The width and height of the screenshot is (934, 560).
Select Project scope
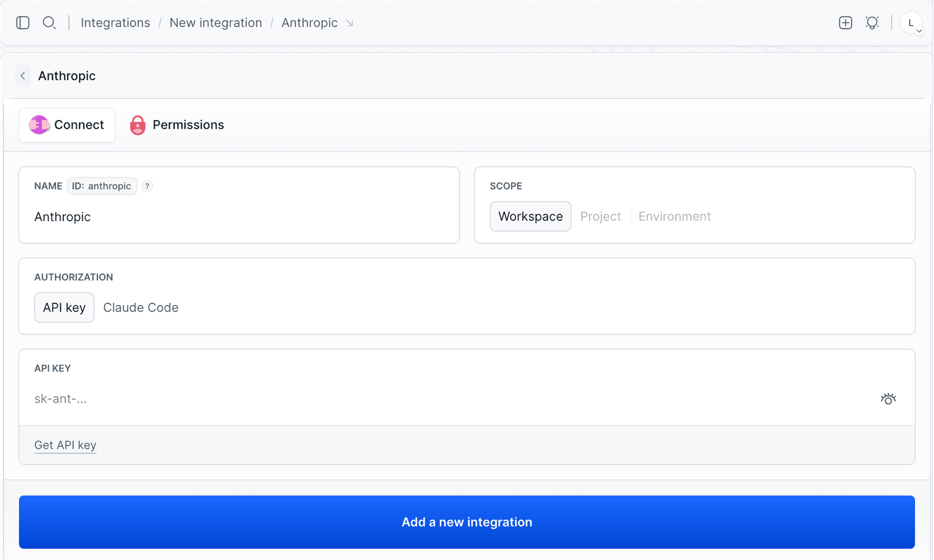point(600,216)
